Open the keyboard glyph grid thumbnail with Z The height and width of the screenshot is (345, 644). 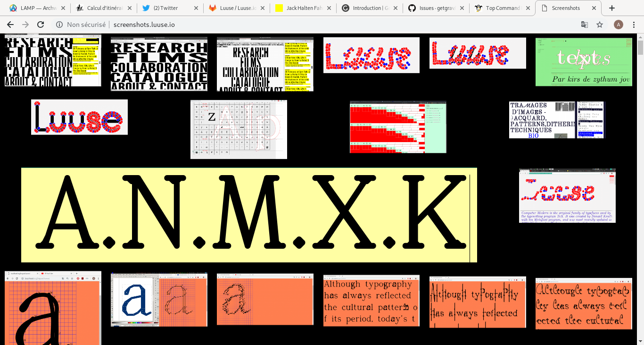click(239, 129)
